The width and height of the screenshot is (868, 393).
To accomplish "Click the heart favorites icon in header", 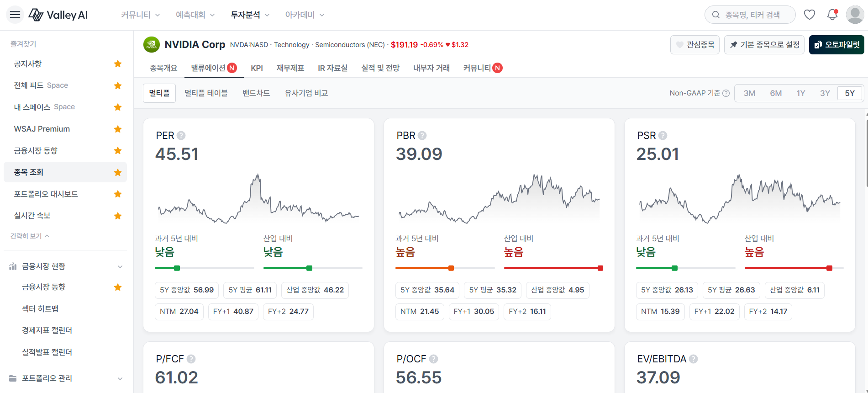I will [x=810, y=15].
